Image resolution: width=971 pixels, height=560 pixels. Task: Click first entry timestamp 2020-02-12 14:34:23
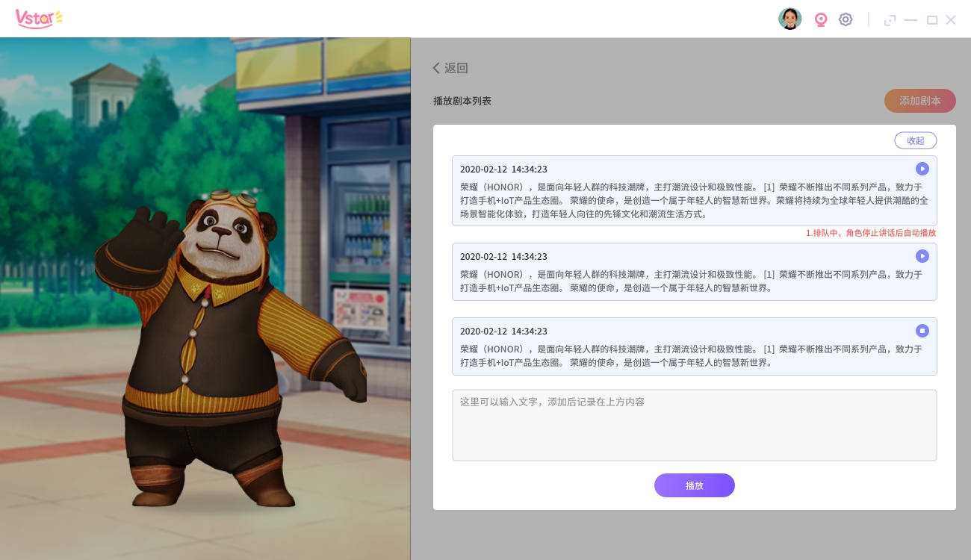503,169
